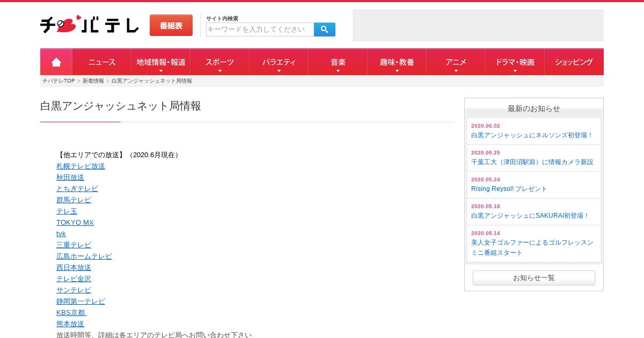Image resolution: width=644 pixels, height=338 pixels.
Task: Open the 札幌テレビ放送 link
Action: click(80, 166)
